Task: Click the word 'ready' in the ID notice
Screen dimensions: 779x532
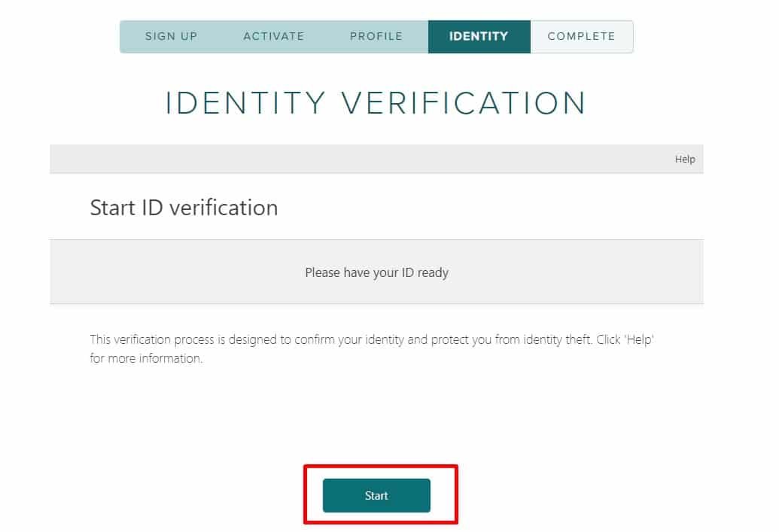Action: coord(433,272)
